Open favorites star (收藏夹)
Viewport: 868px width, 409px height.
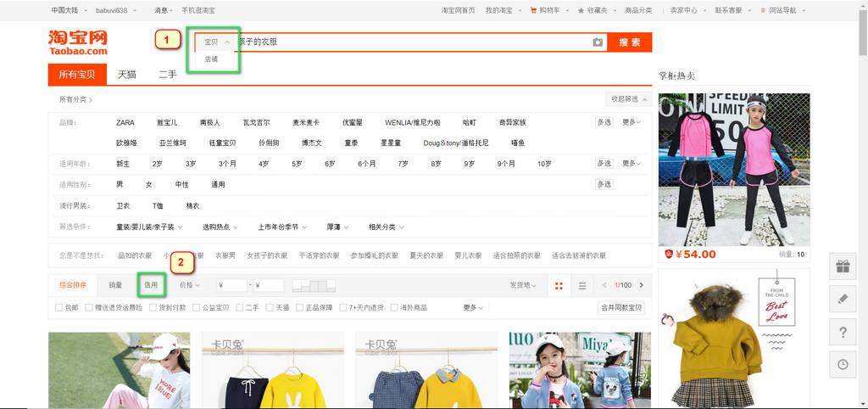(x=596, y=10)
